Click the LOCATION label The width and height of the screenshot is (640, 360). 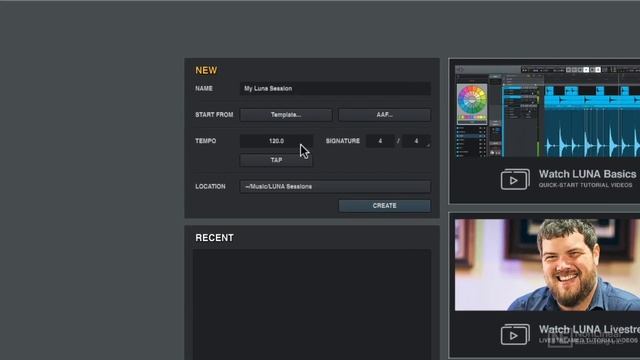tap(210, 187)
